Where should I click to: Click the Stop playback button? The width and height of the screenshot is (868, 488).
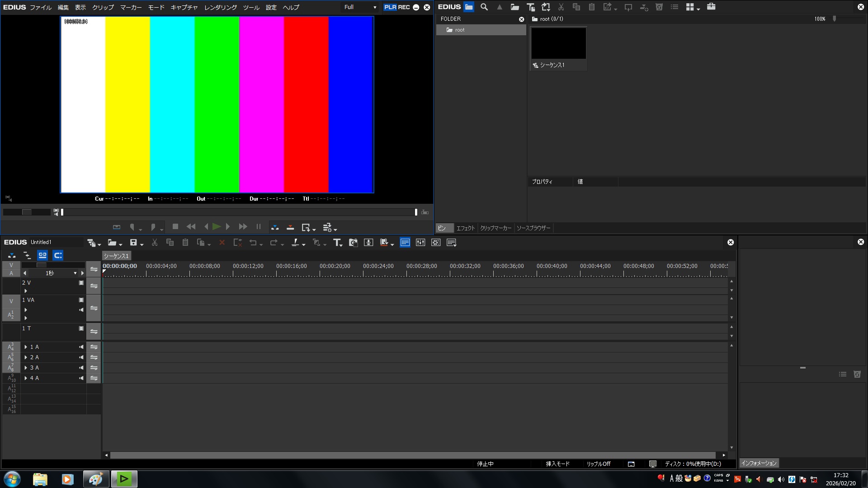click(x=175, y=227)
